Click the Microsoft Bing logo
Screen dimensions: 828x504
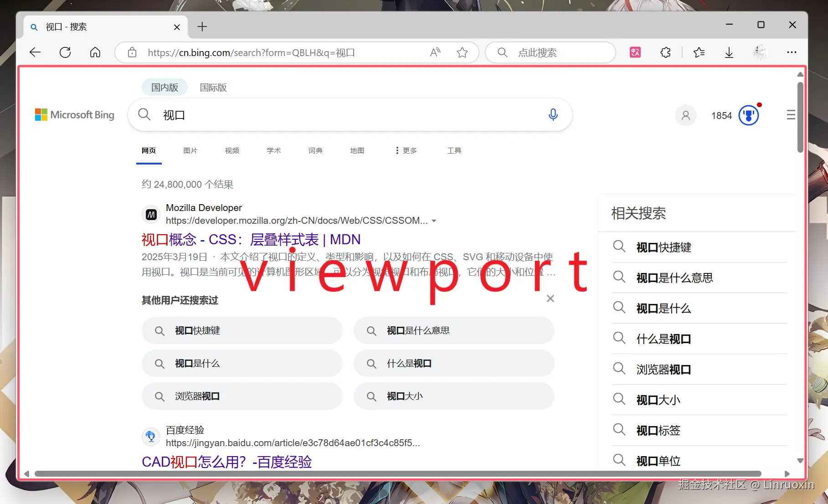(75, 115)
